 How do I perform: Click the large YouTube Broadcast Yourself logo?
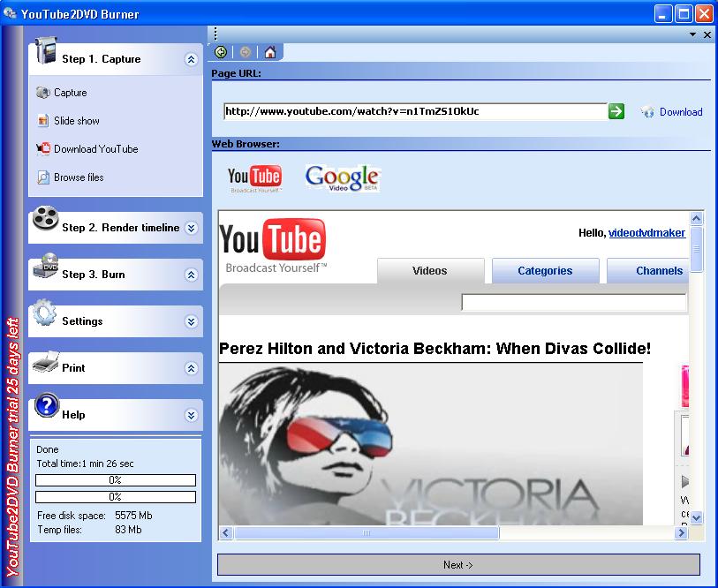point(273,245)
